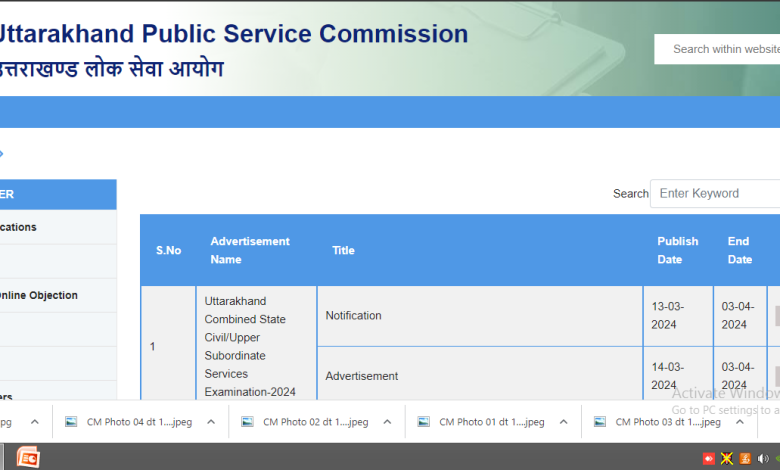Image resolution: width=780 pixels, height=470 pixels.
Task: Open the volume speaker control
Action: (763, 458)
